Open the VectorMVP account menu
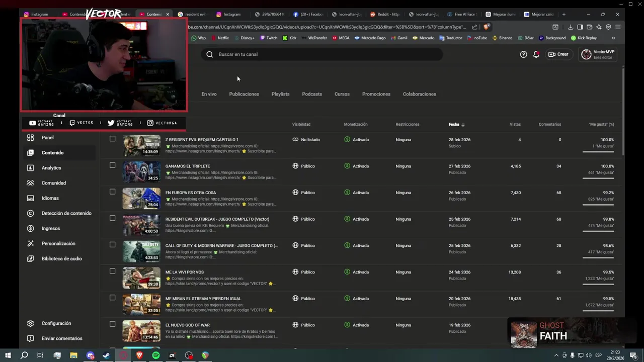The height and width of the screenshot is (362, 644). (x=598, y=54)
